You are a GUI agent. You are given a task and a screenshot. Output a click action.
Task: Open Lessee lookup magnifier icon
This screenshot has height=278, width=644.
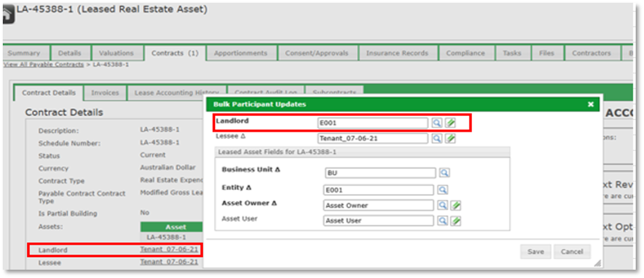pos(437,139)
